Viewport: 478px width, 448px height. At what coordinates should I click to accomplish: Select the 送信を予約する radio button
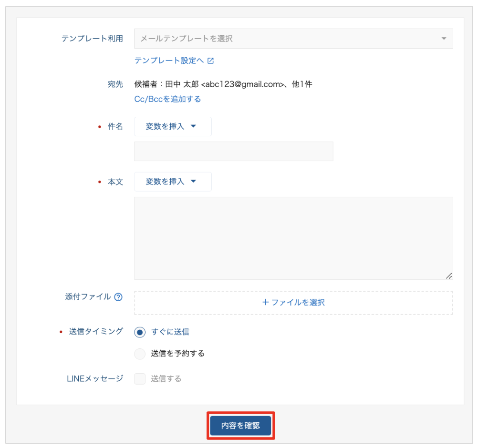pyautogui.click(x=140, y=354)
